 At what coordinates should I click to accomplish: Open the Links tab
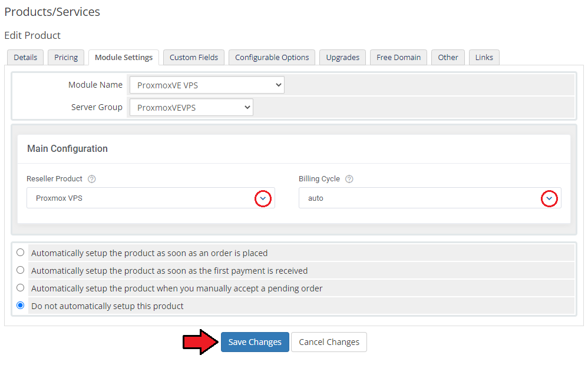[x=484, y=57]
